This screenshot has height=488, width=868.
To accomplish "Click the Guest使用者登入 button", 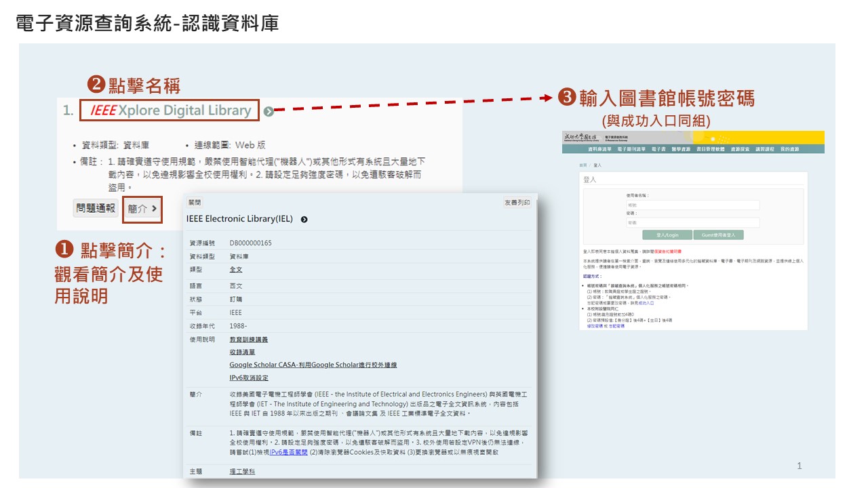I will [718, 235].
